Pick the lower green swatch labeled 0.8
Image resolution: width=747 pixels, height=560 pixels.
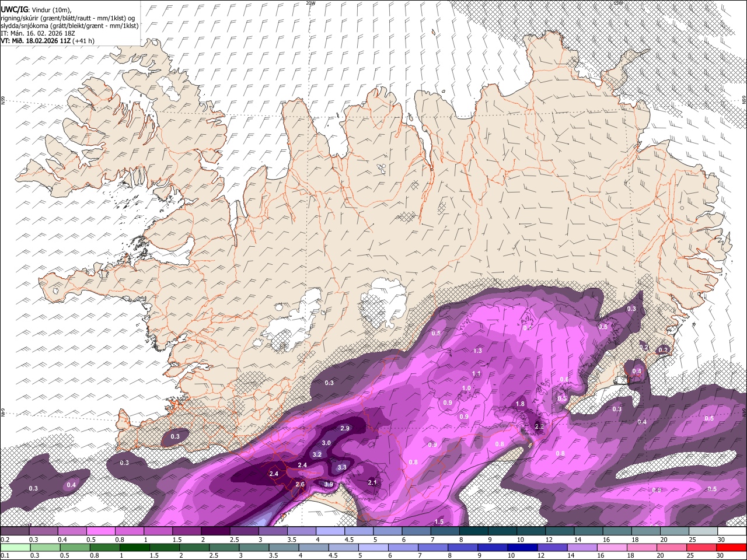(105, 548)
